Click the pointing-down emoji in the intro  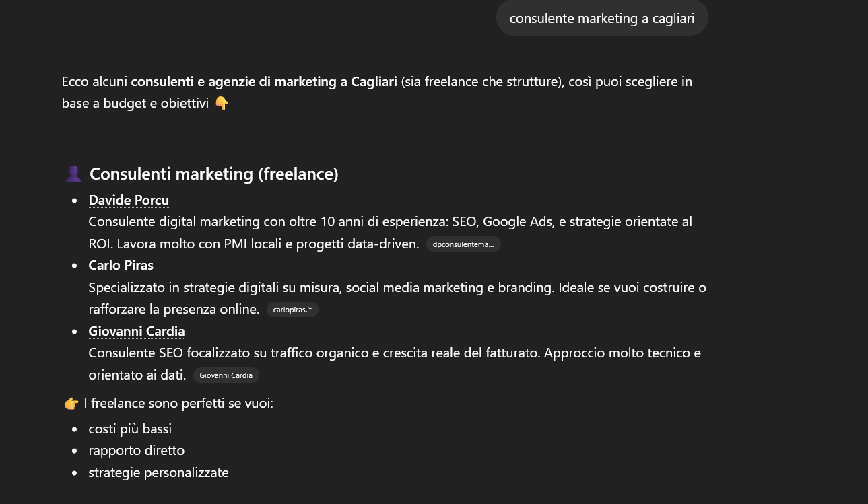tap(222, 104)
